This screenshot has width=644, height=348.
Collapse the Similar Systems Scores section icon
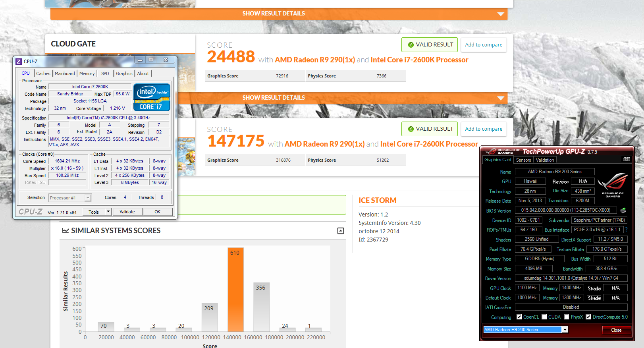pos(341,231)
